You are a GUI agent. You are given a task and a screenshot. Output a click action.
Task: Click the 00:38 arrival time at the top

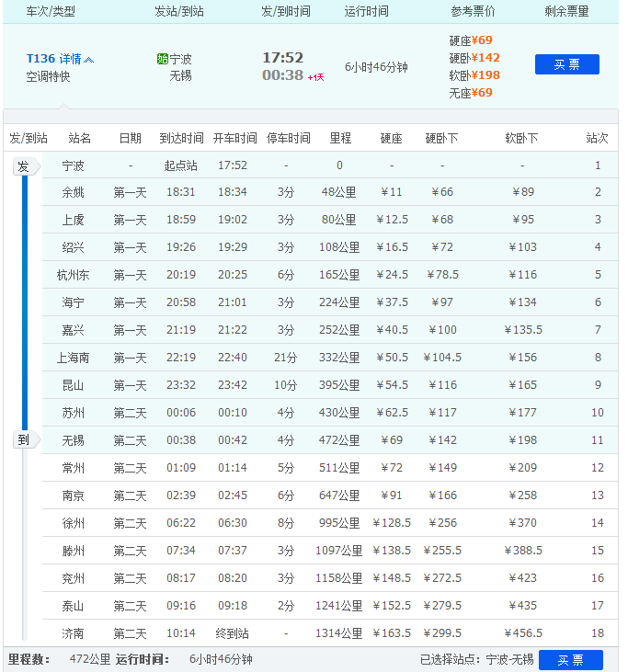point(282,75)
